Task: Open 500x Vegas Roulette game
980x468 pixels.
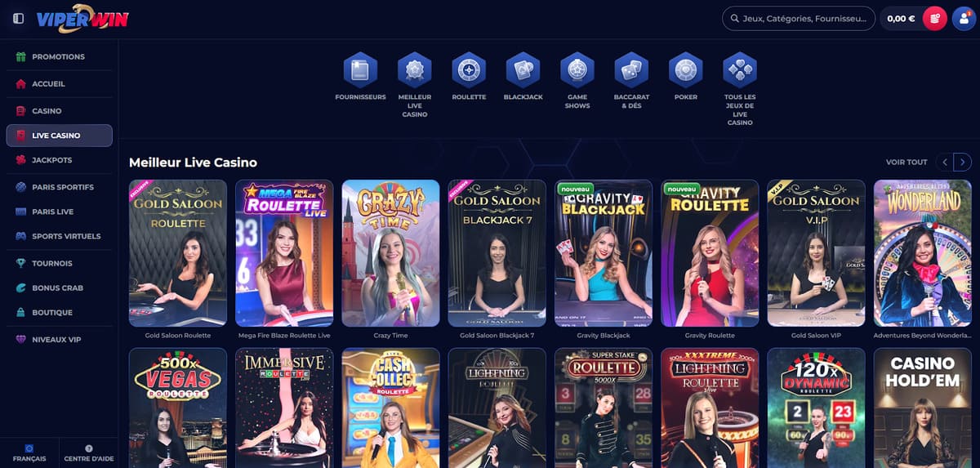Action: [178, 408]
